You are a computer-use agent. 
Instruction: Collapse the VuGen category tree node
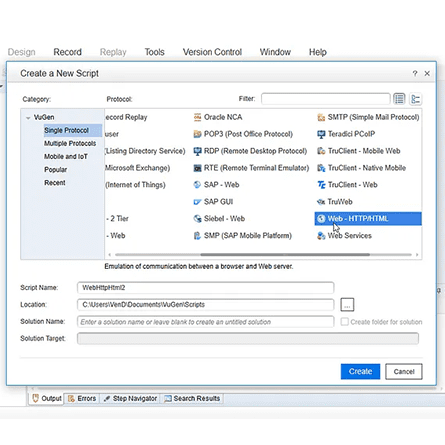pyautogui.click(x=28, y=117)
